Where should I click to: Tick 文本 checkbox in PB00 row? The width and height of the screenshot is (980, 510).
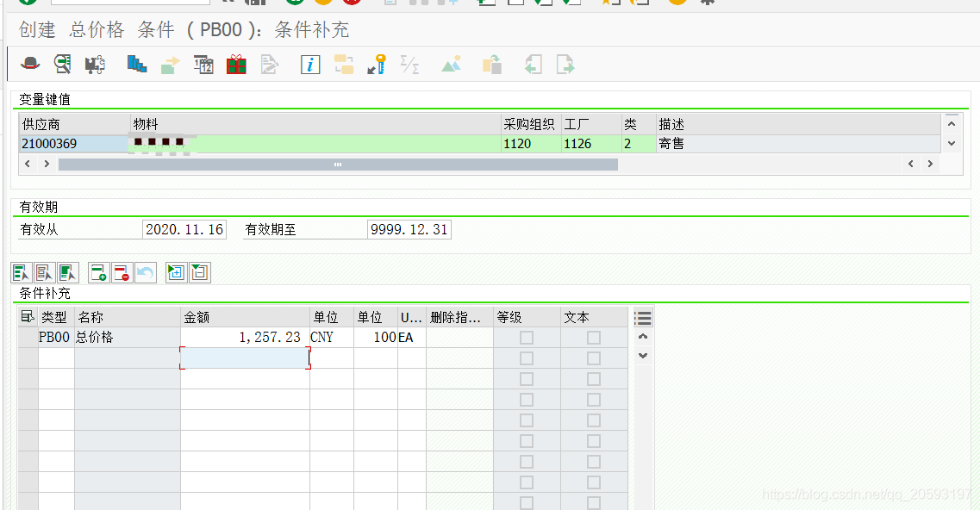(594, 338)
